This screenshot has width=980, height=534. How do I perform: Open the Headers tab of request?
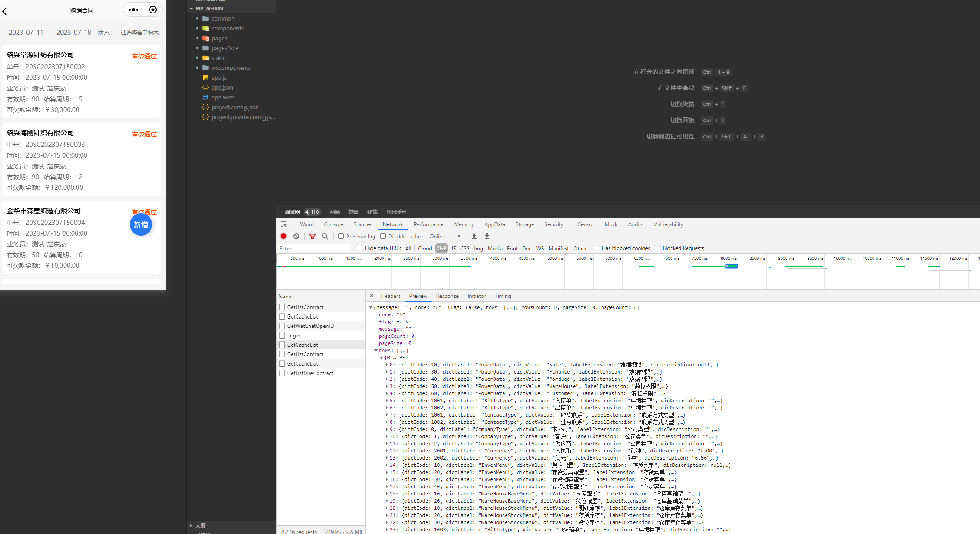tap(390, 296)
